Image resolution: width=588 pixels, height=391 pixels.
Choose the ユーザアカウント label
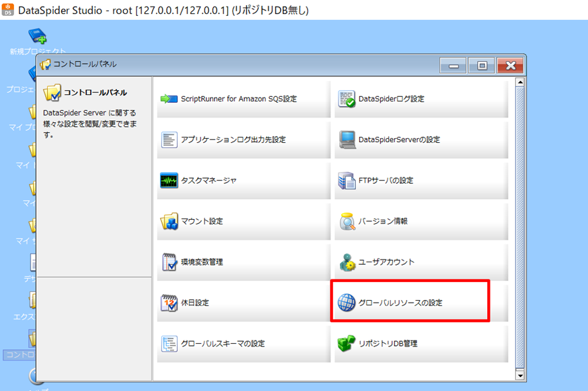coord(387,262)
